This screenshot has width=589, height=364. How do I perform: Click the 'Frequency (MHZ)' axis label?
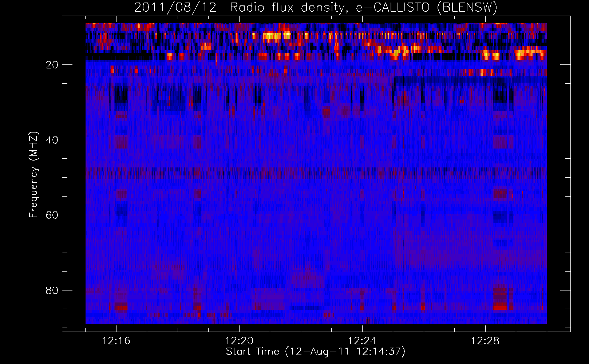coord(33,175)
